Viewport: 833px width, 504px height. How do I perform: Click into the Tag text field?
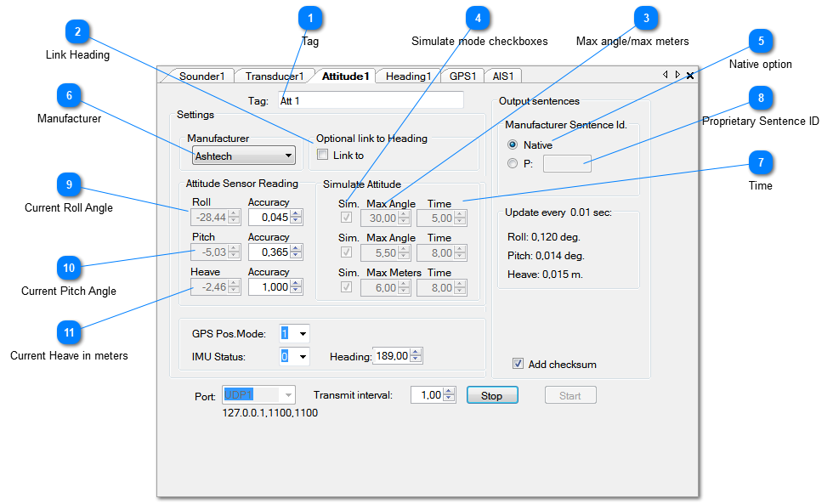(x=369, y=100)
